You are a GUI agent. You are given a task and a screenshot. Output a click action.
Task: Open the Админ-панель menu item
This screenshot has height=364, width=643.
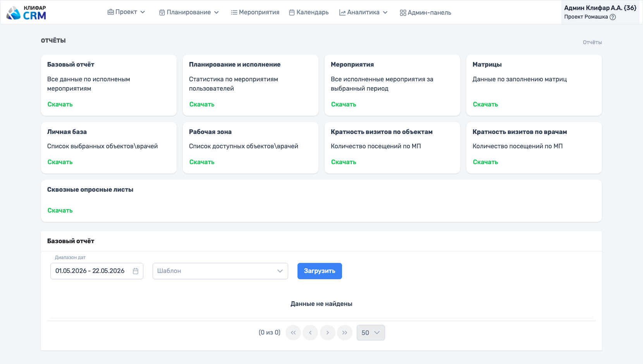coord(425,13)
